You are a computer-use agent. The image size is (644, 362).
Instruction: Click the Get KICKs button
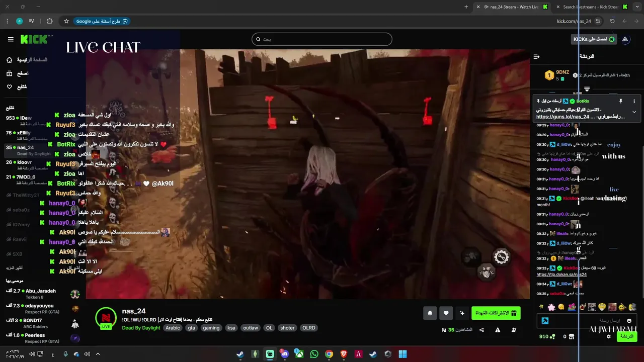594,39
